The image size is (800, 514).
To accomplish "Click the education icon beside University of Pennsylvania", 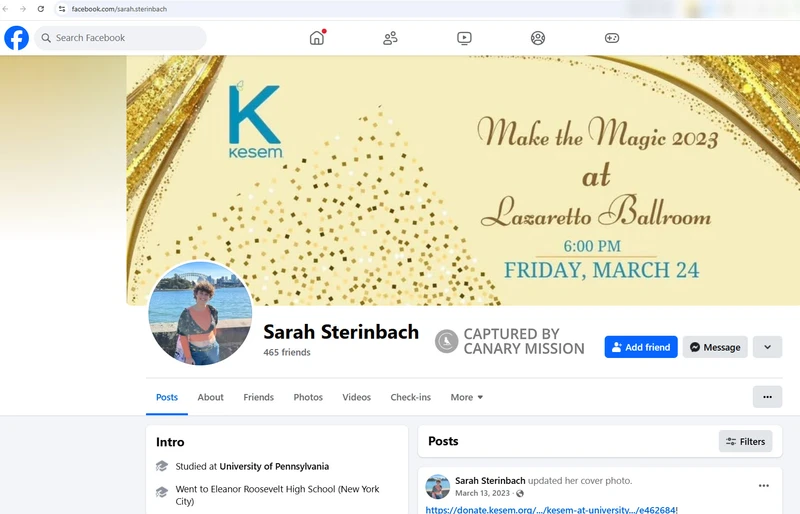I will tap(162, 466).
